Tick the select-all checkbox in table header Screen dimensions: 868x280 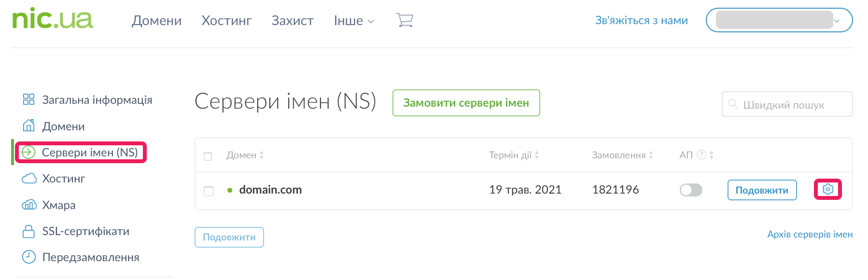(x=208, y=156)
